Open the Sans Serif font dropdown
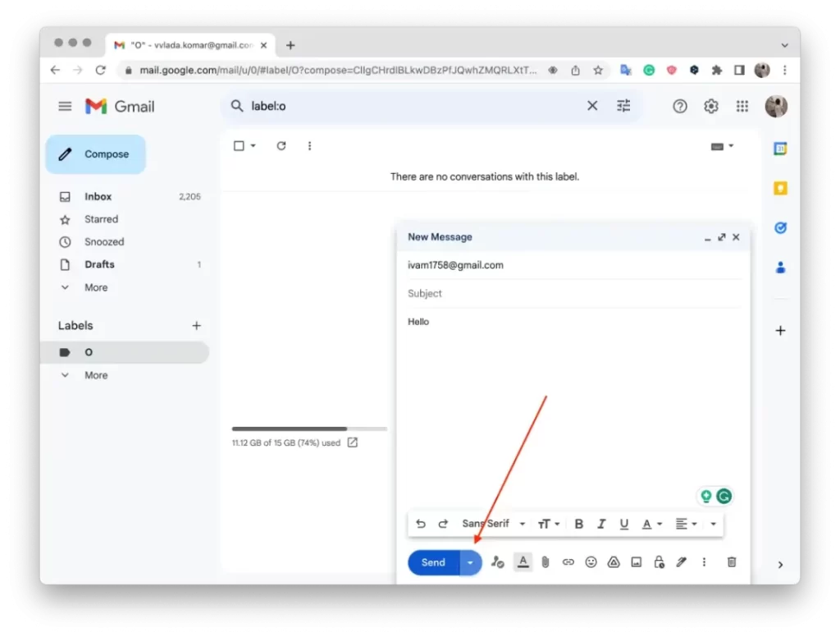The width and height of the screenshot is (840, 637). pos(493,524)
